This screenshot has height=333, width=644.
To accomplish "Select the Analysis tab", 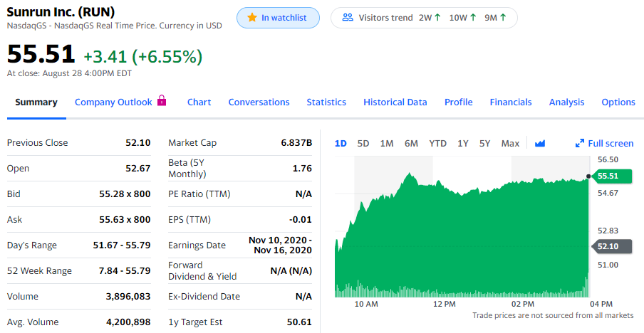I will [x=566, y=102].
